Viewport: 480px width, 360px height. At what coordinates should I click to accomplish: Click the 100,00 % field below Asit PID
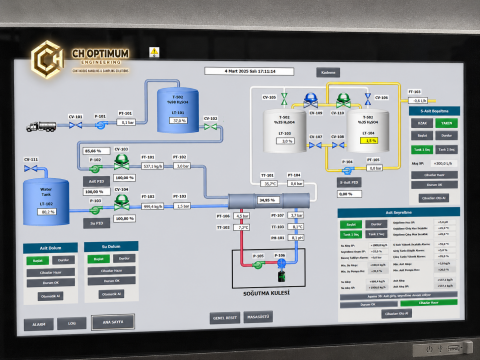[97, 192]
